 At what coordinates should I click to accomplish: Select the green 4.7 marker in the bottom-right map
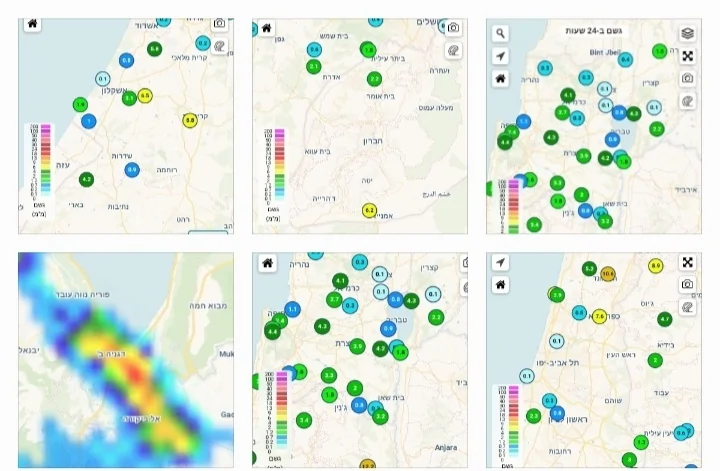(x=664, y=319)
